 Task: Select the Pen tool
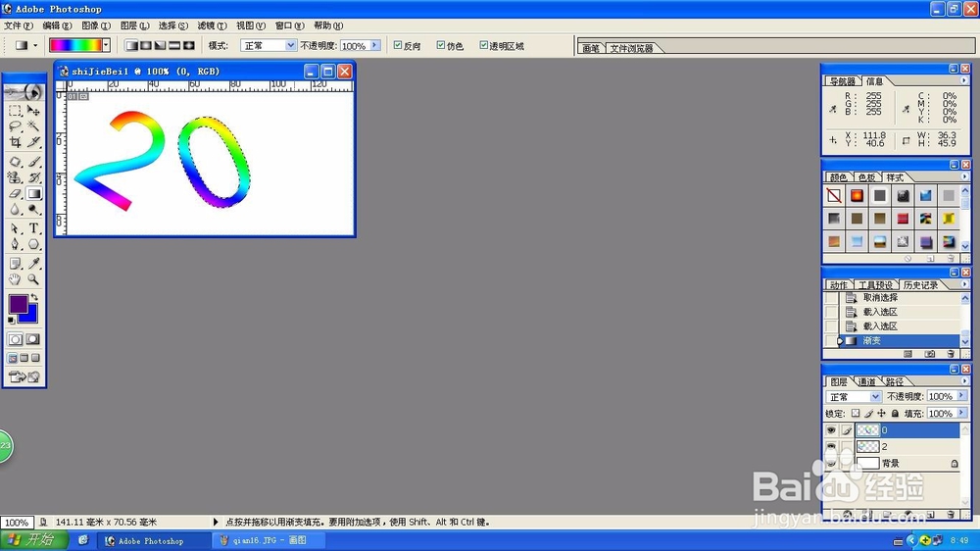pos(15,244)
